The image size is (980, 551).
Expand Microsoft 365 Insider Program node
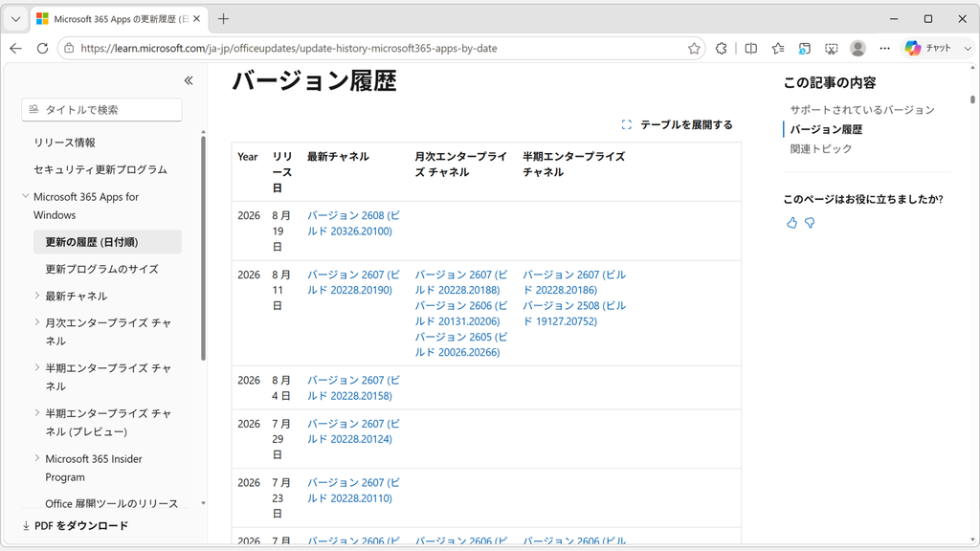pyautogui.click(x=37, y=458)
